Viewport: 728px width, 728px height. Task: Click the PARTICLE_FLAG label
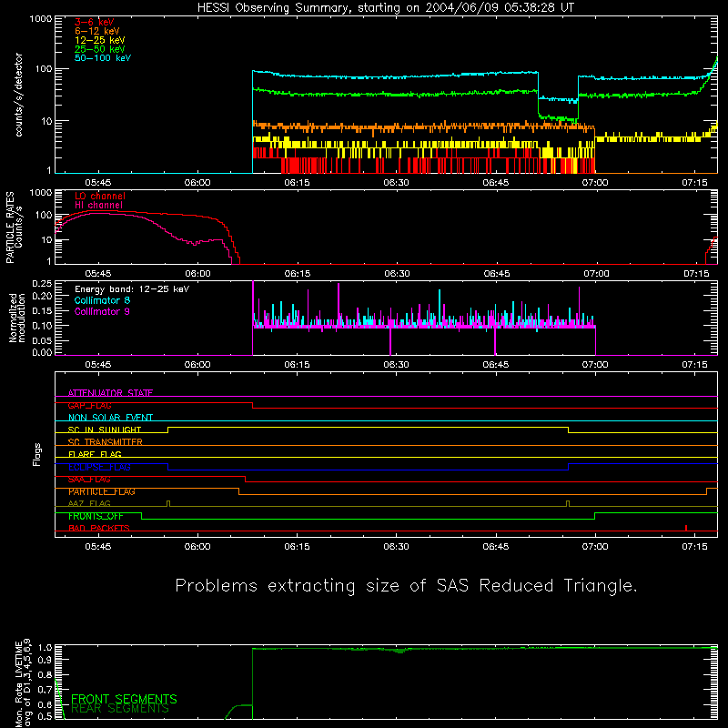(x=102, y=491)
